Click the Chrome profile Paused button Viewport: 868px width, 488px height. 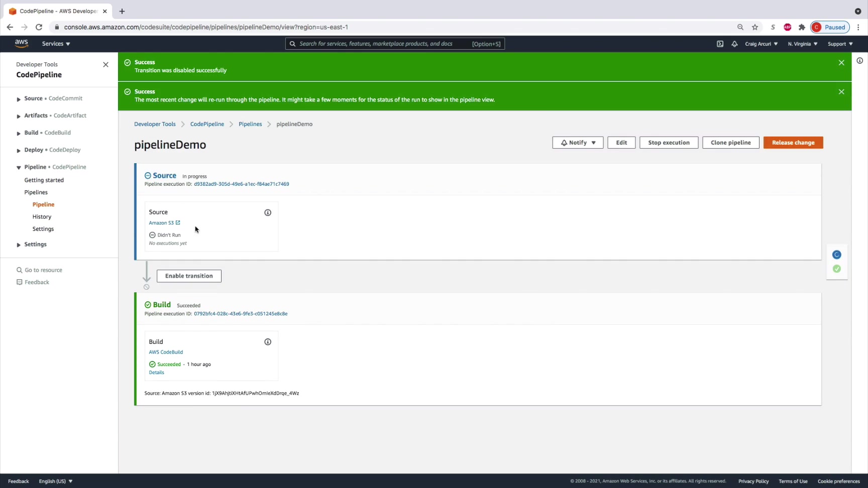point(830,27)
